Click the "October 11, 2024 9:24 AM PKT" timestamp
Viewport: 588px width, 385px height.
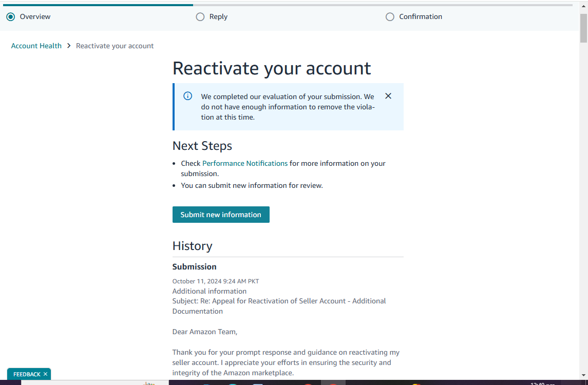click(216, 281)
